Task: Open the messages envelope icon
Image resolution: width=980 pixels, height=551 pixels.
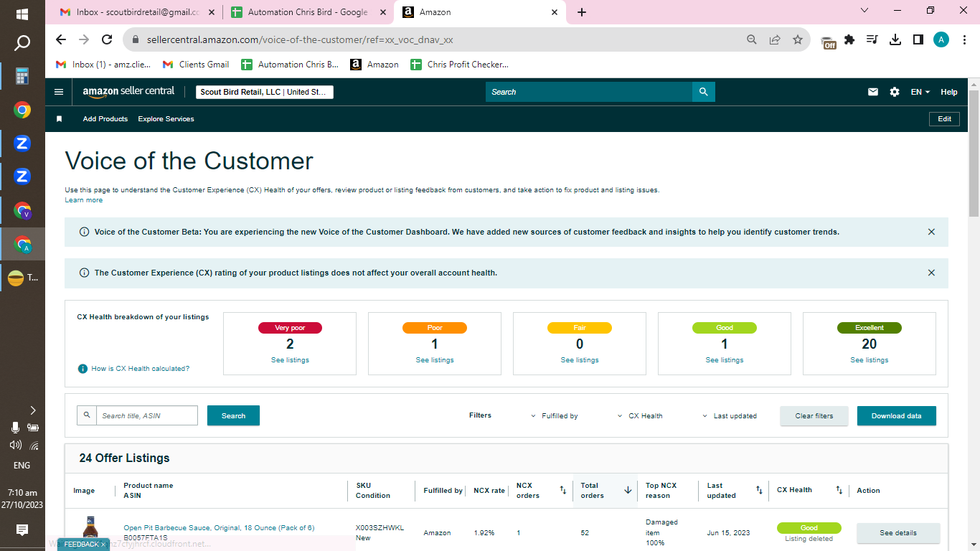Action: pyautogui.click(x=873, y=92)
